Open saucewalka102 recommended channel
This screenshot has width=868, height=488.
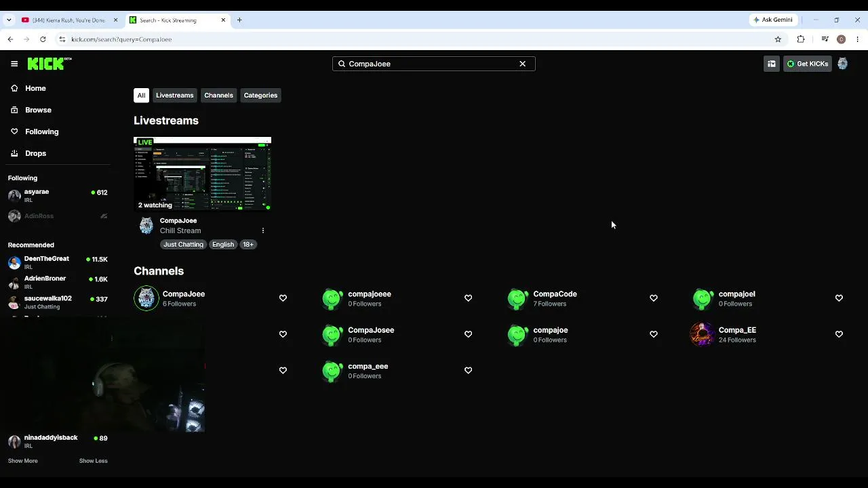(x=58, y=302)
